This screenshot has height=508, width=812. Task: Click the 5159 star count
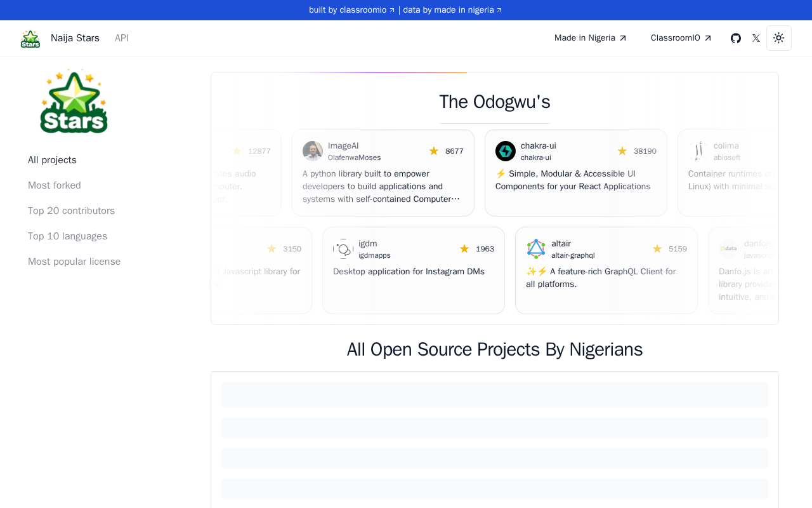click(x=678, y=249)
